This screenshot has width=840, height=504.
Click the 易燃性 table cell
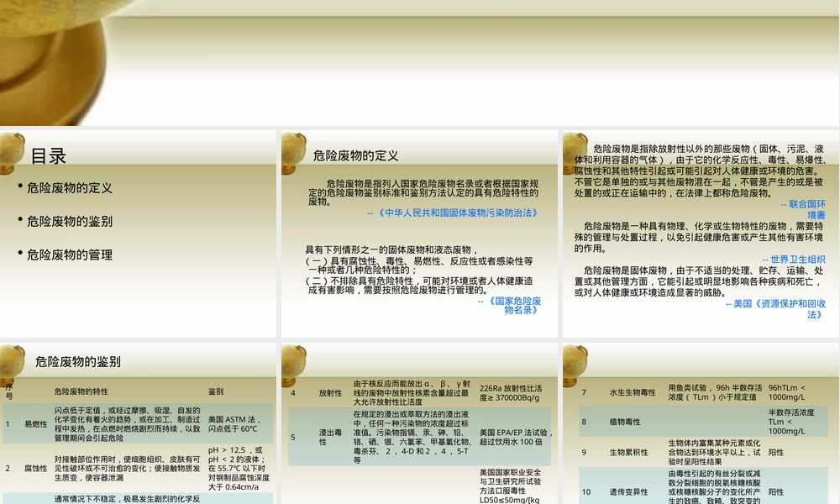click(36, 424)
